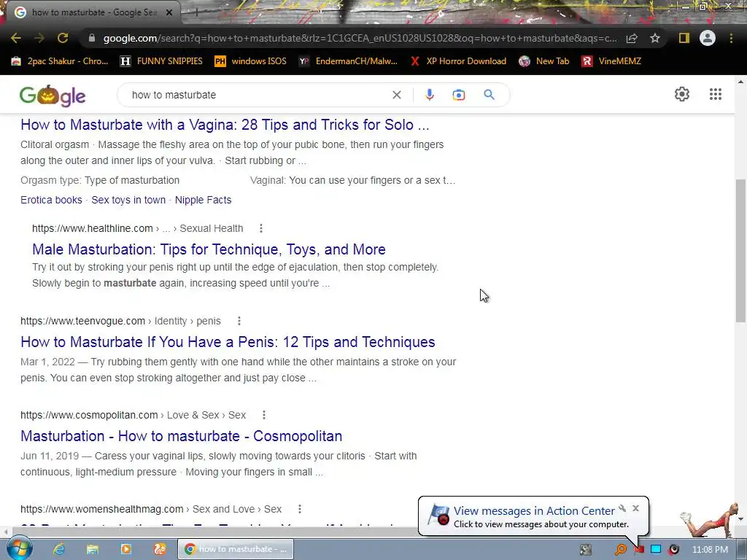Click the vertical scrollbar down arrow
The width and height of the screenshot is (747, 560).
pyautogui.click(x=741, y=520)
